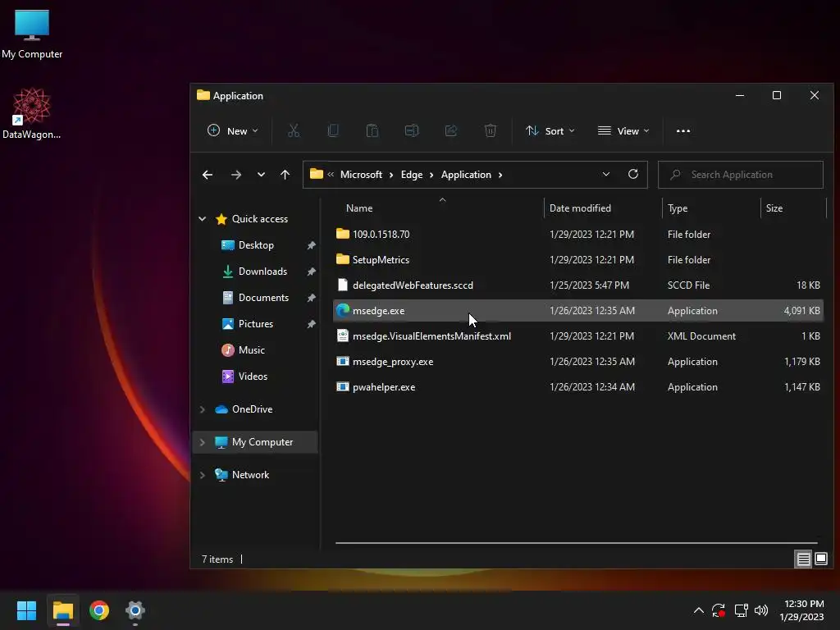Select the My Computer desktop icon
The height and width of the screenshot is (630, 840).
click(x=32, y=34)
